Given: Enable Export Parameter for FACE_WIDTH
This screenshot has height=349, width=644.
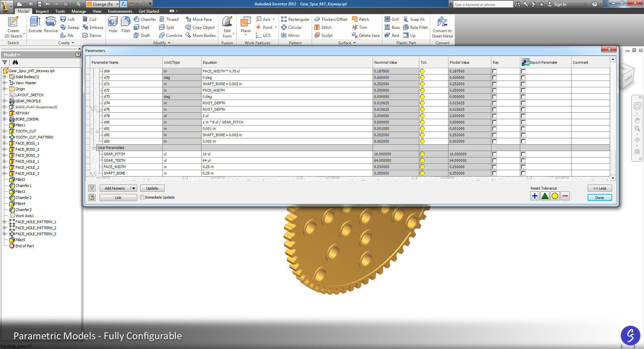Looking at the screenshot, I should 523,167.
